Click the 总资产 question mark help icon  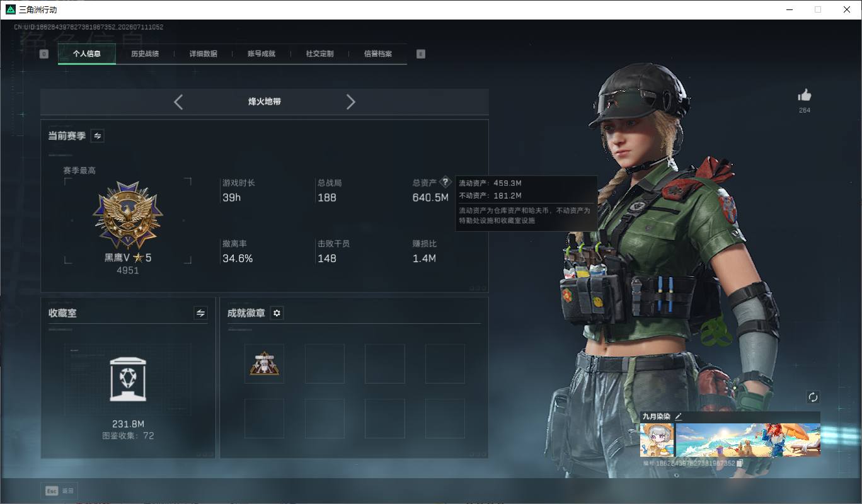point(445,181)
